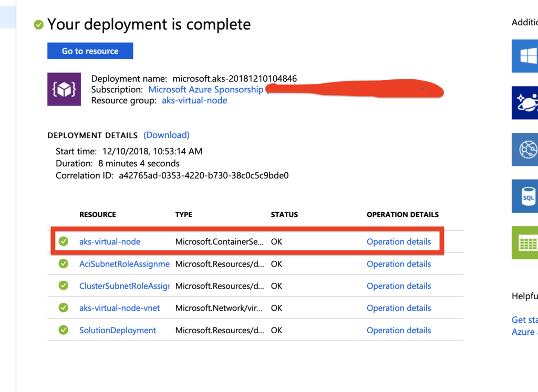View Operation details for SolutionDeployment row

coord(399,330)
